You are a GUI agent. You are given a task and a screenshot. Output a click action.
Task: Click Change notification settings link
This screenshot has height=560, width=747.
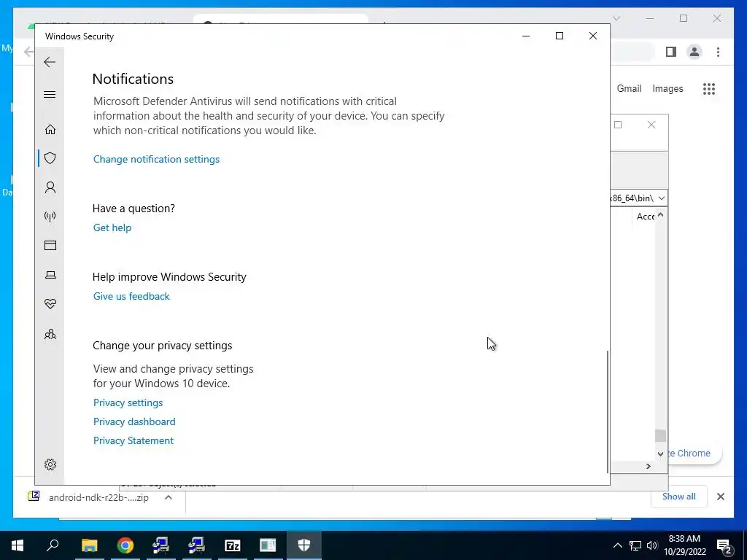tap(156, 159)
